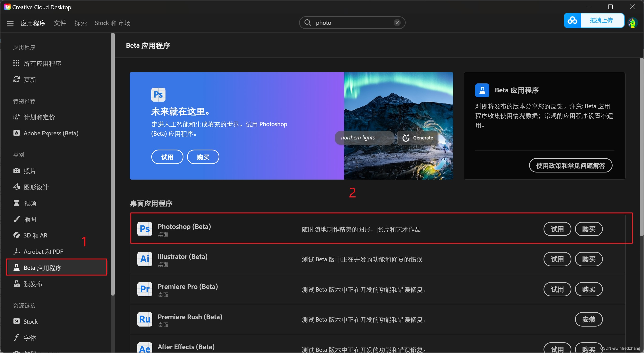Click 试用 for Premiere Pro (Beta)
Viewport: 644px width, 353px height.
[x=557, y=289]
